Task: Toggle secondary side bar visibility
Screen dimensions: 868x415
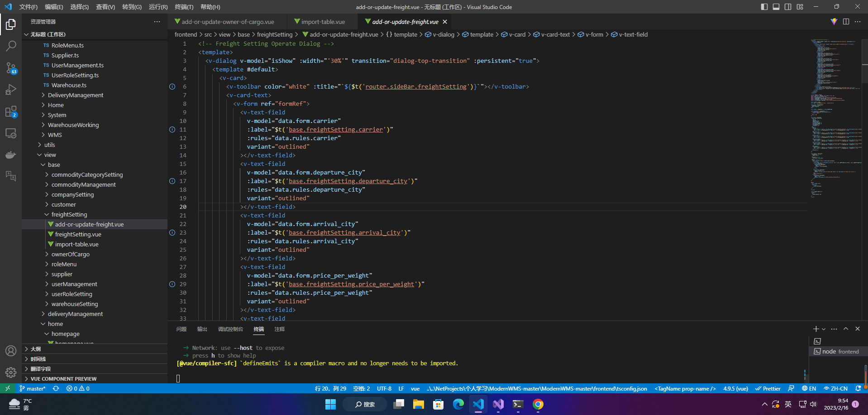Action: click(x=788, y=7)
